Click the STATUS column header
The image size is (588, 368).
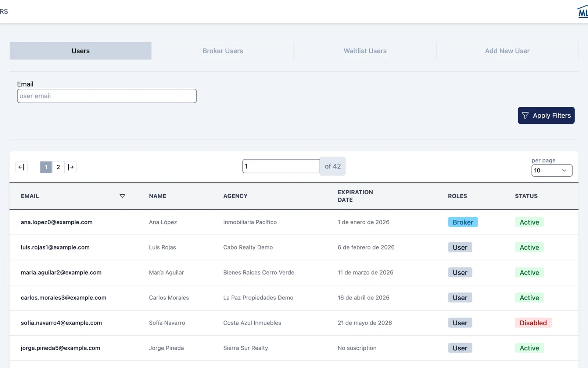[x=526, y=196]
